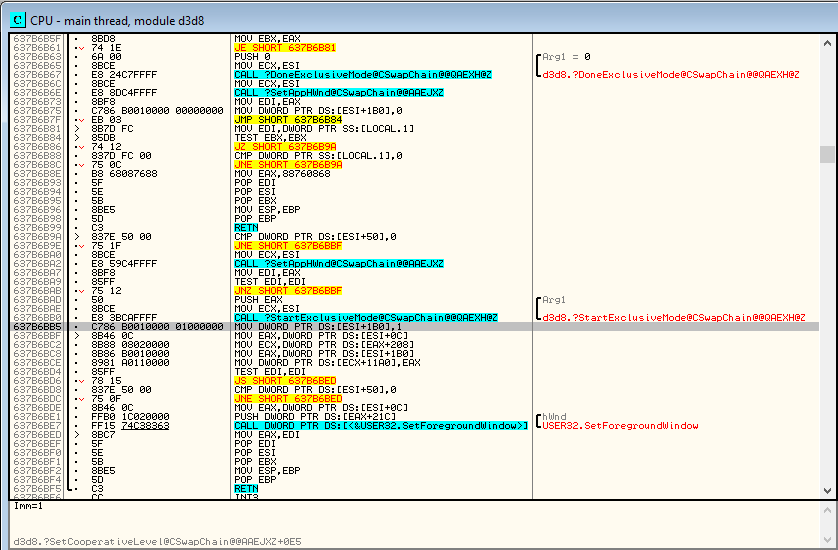Click the 'hWnd' argument comment
This screenshot has width=838, height=550.
(554, 417)
